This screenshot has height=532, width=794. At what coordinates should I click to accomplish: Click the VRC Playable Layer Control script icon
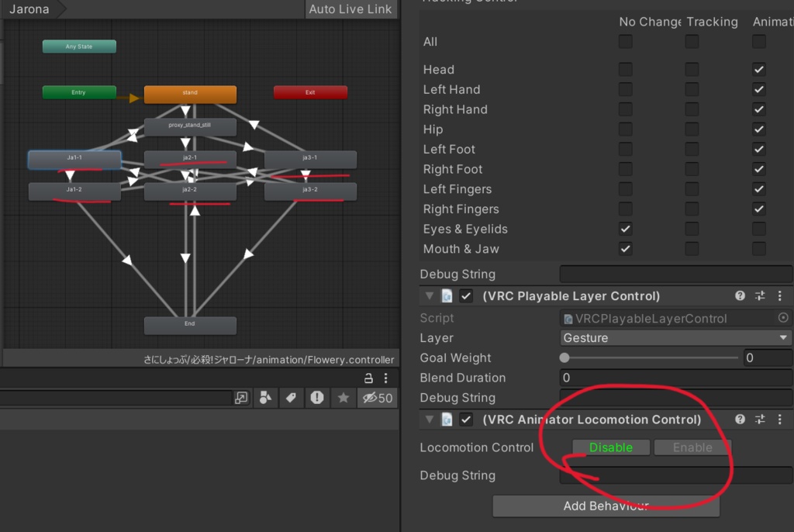point(447,296)
